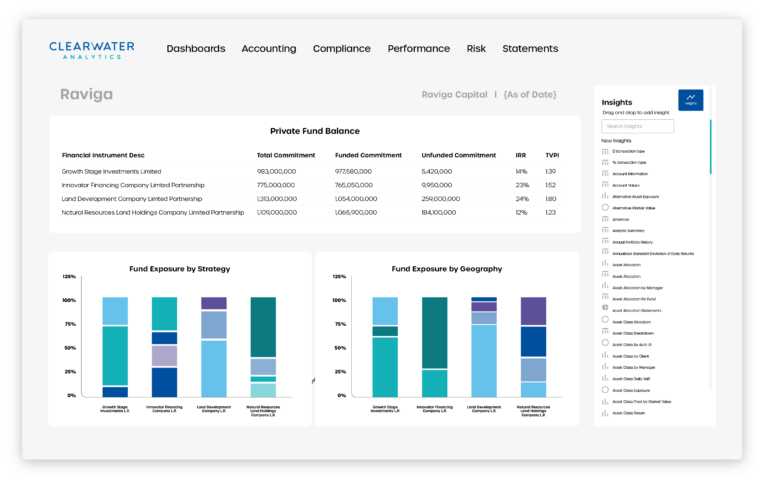Select Innovator Financing Company Limited Partnership name
Image resolution: width=768 pixels, height=480 pixels.
[133, 185]
